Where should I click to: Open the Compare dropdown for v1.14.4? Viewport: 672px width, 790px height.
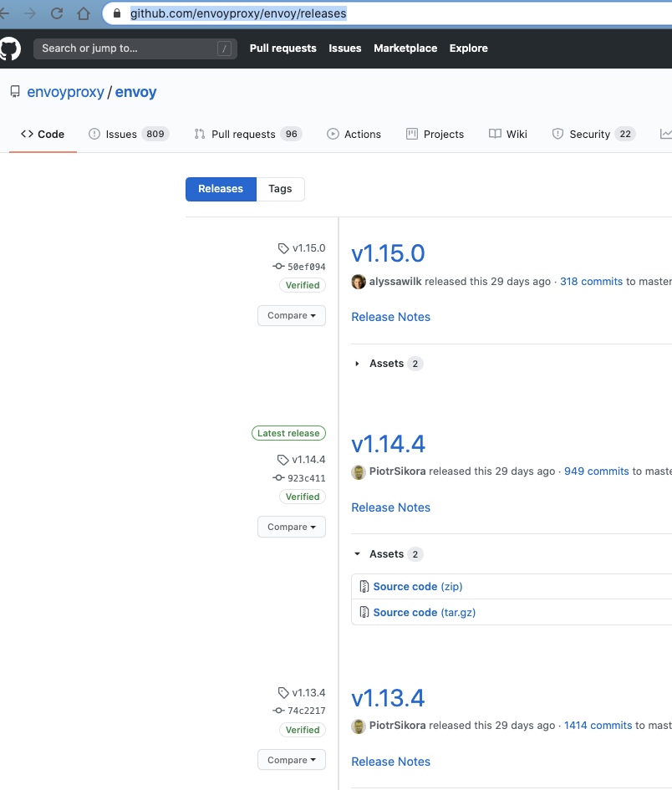pyautogui.click(x=292, y=527)
